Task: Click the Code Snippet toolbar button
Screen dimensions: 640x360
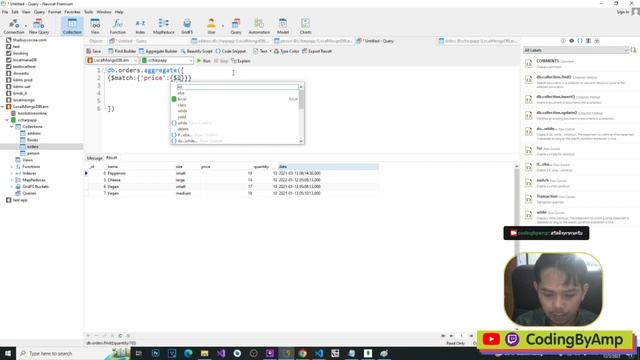Action: point(231,51)
